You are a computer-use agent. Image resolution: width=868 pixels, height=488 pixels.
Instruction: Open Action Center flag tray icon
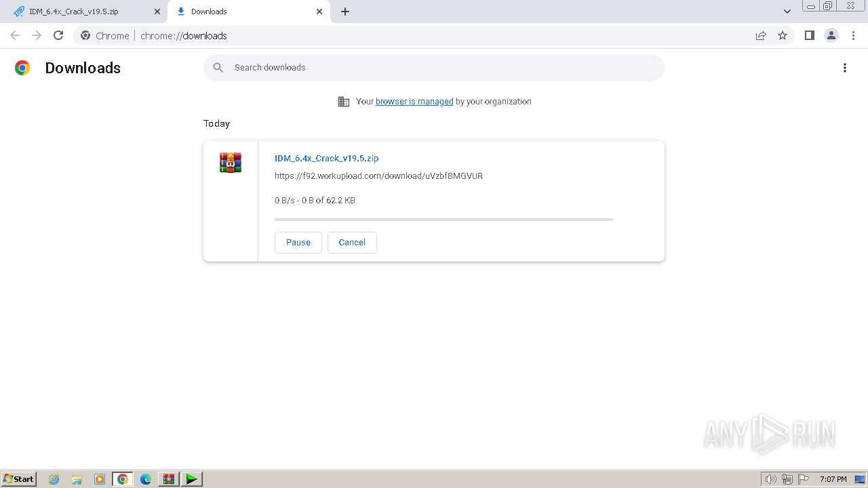click(x=804, y=479)
